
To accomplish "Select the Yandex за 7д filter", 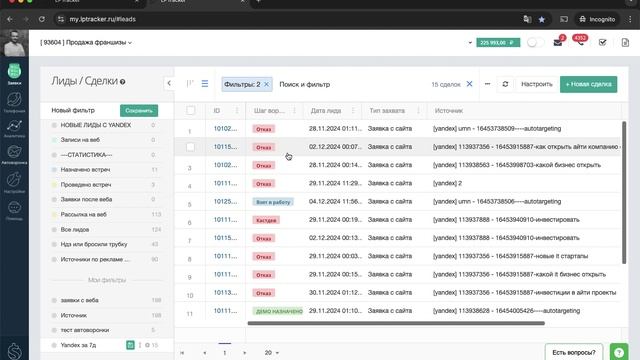I will (x=78, y=345).
